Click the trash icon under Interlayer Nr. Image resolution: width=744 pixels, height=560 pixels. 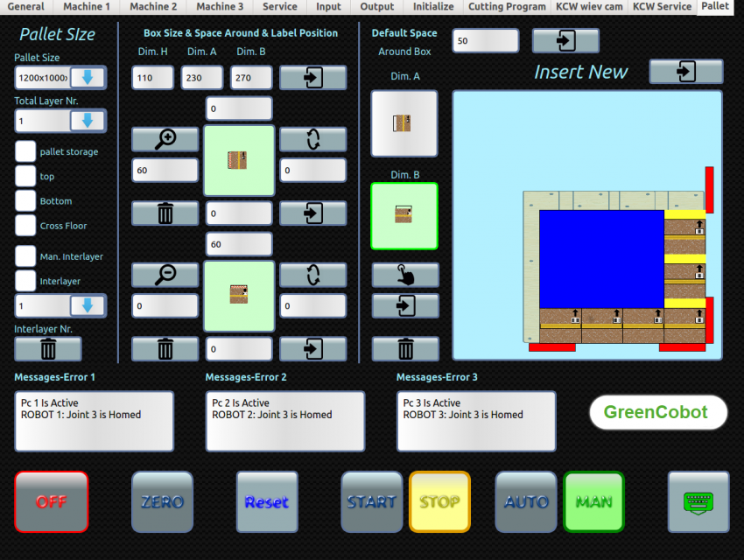(48, 349)
